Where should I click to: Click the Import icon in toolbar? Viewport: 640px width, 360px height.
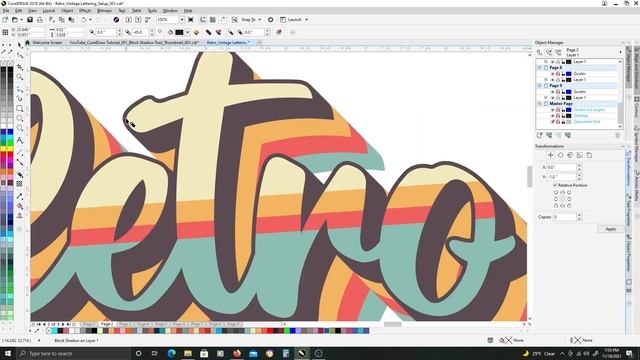[x=129, y=20]
